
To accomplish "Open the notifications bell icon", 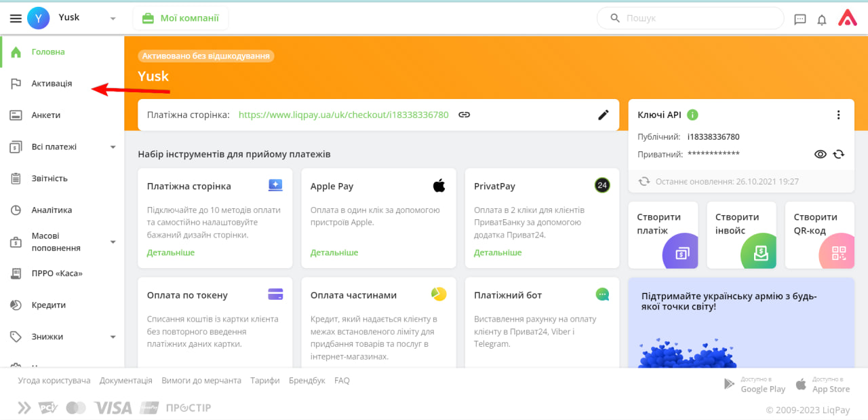I will (x=822, y=19).
